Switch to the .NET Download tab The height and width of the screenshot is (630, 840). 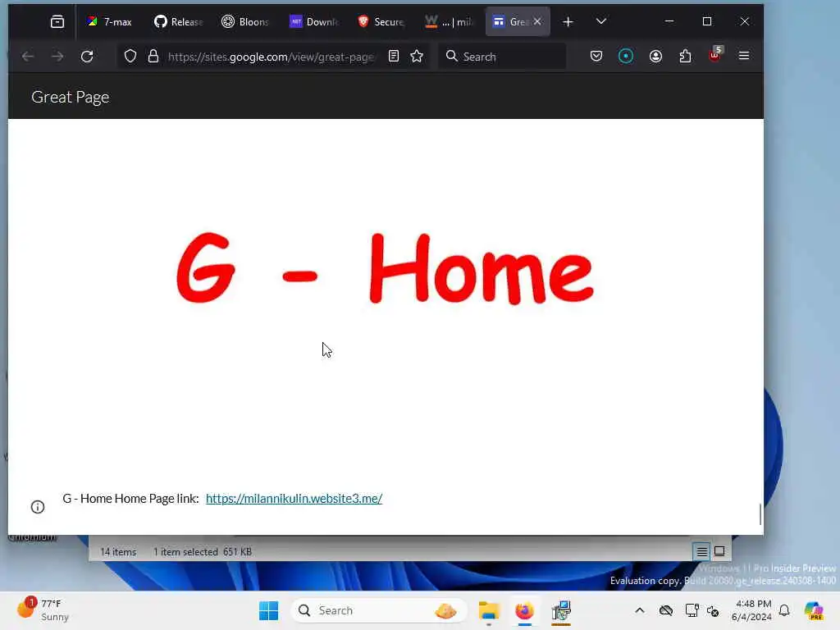point(313,21)
